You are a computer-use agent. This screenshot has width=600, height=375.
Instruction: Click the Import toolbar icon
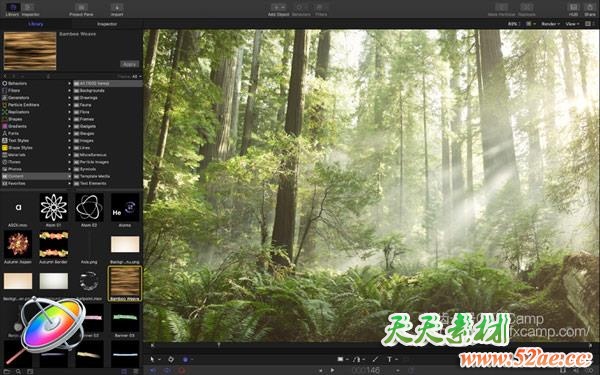pos(117,7)
